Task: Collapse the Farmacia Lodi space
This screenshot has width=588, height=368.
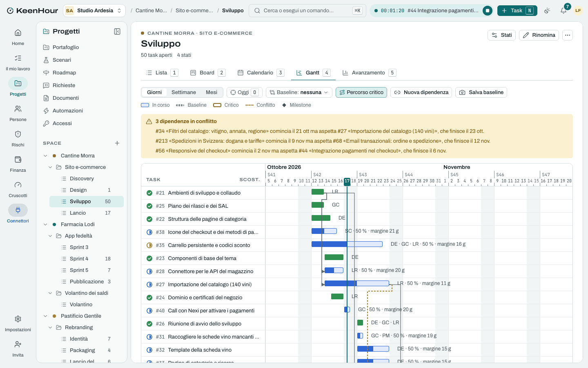Action: pyautogui.click(x=45, y=224)
